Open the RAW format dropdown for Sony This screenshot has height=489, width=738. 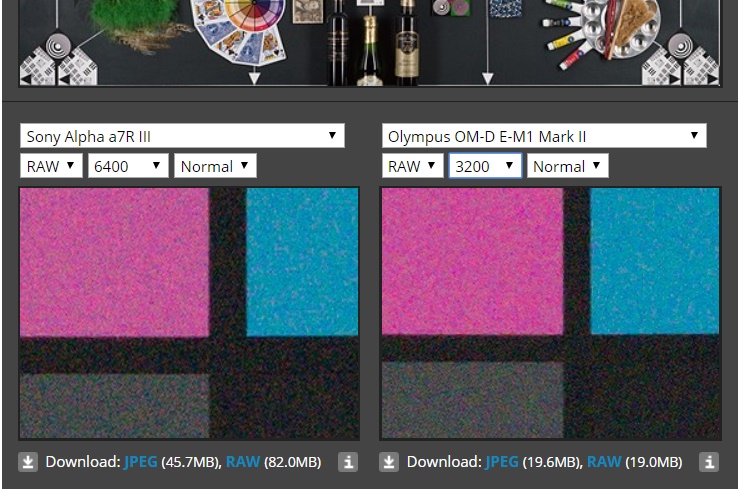(x=52, y=166)
